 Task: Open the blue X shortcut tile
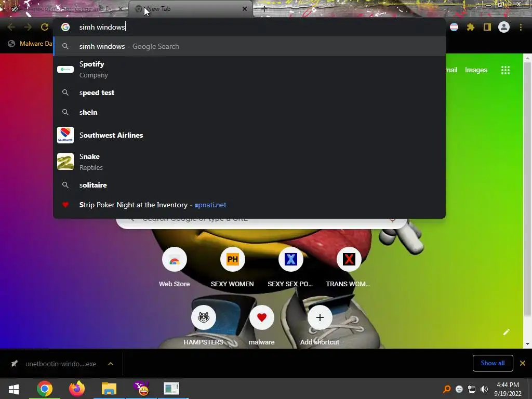[x=290, y=268]
